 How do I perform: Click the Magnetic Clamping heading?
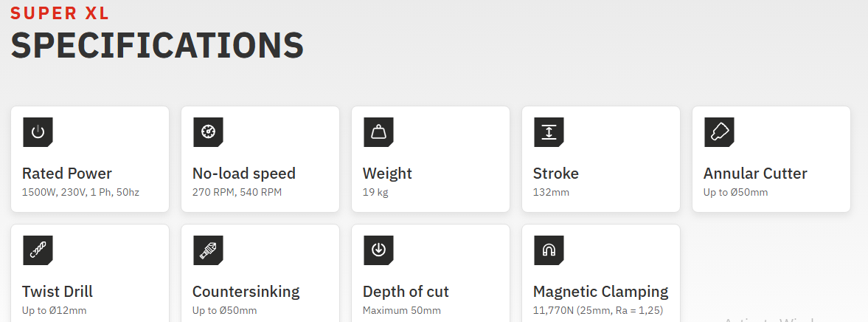tap(601, 292)
